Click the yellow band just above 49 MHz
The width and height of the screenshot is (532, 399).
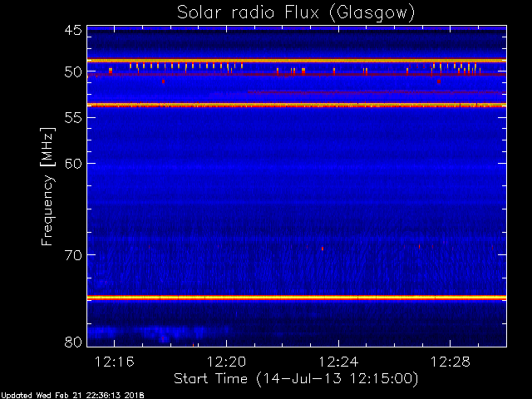click(x=297, y=61)
